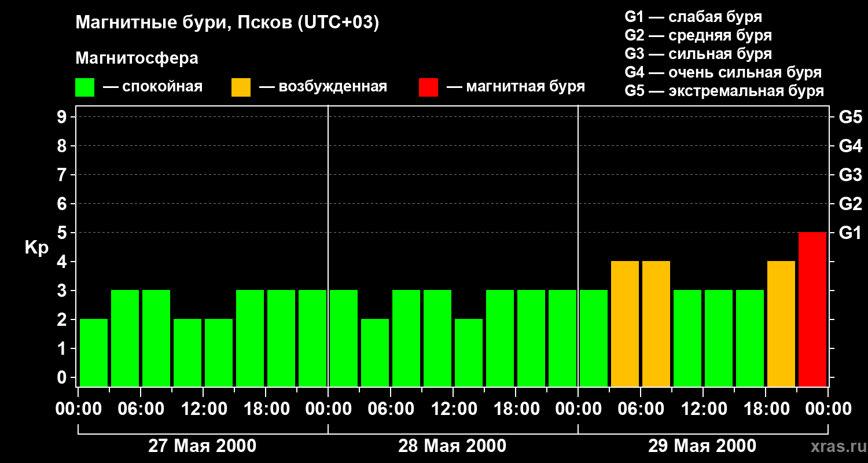Click the '28 Мая 2000' date label

(x=453, y=446)
